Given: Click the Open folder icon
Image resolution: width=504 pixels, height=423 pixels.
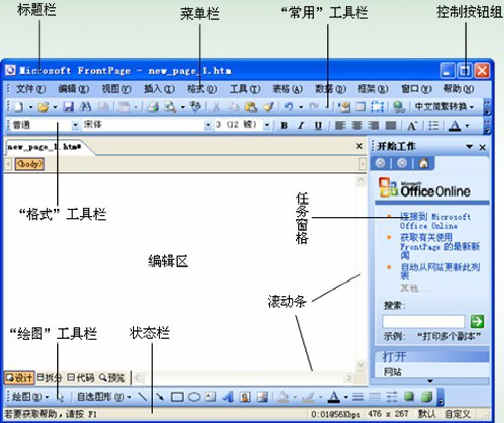Looking at the screenshot, I should click(44, 107).
